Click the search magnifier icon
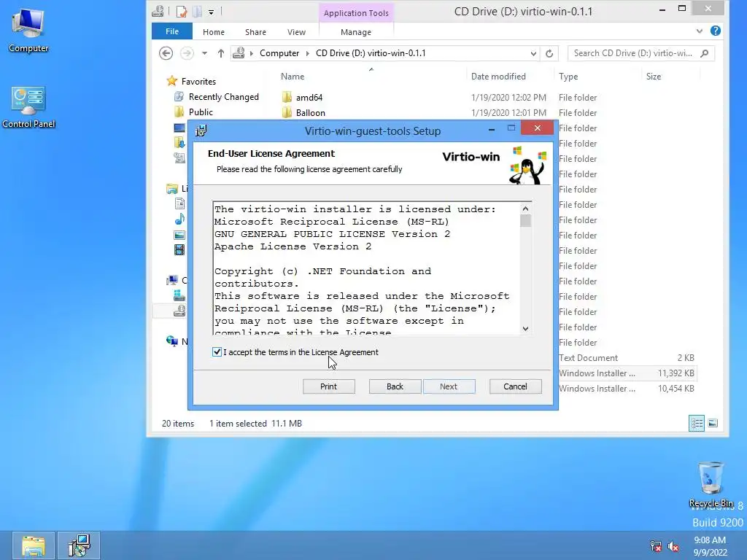Viewport: 747px width, 560px height. click(705, 53)
